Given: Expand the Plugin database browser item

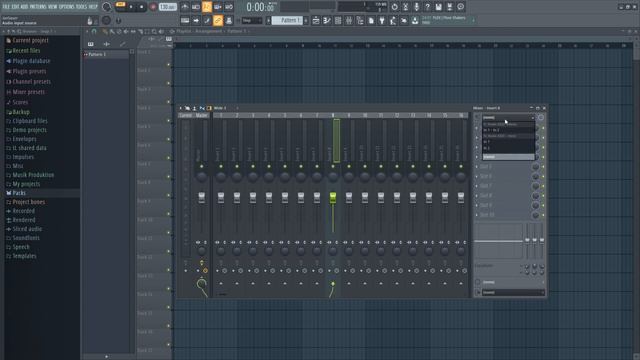Looking at the screenshot, I should (31, 61).
